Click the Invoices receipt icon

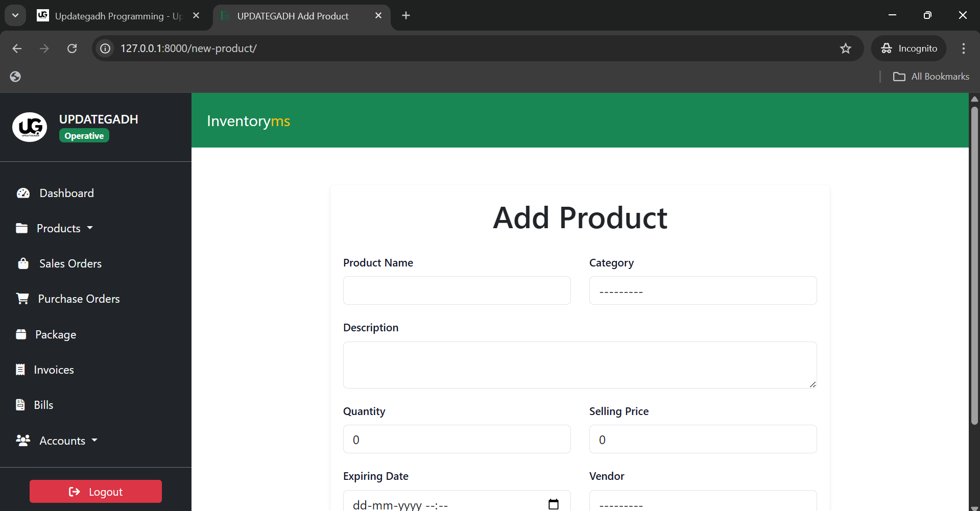tap(20, 370)
